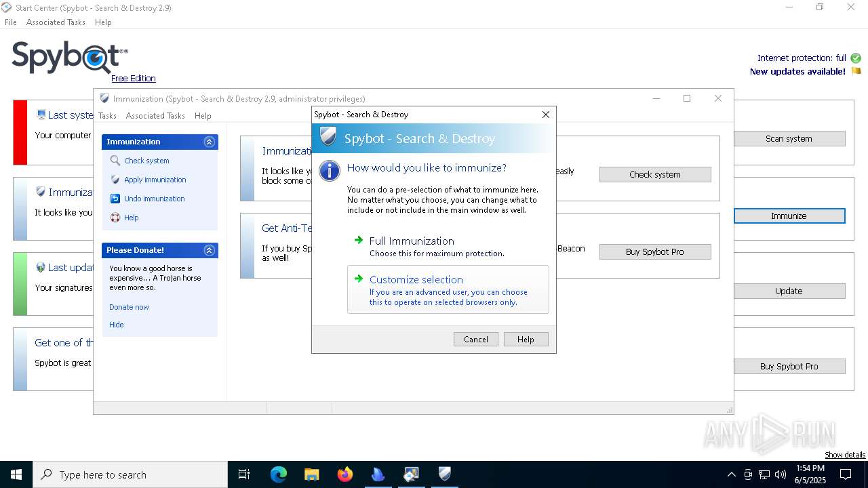Switch to Spybot shield taskbar item

tap(444, 474)
